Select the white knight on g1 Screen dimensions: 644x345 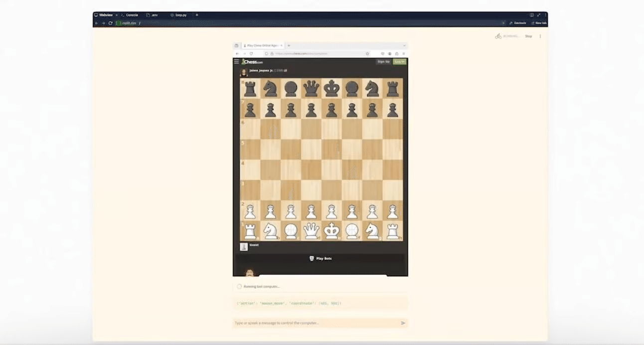372,231
